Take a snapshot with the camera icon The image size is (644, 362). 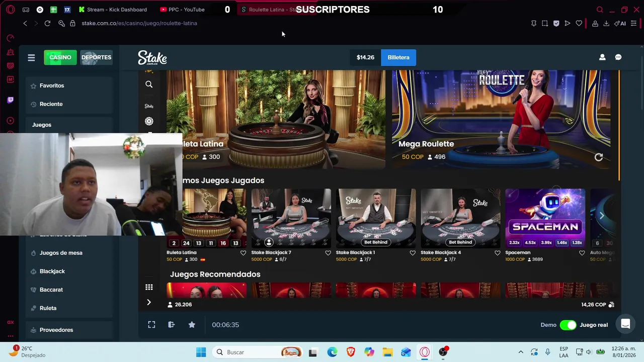[545, 23]
